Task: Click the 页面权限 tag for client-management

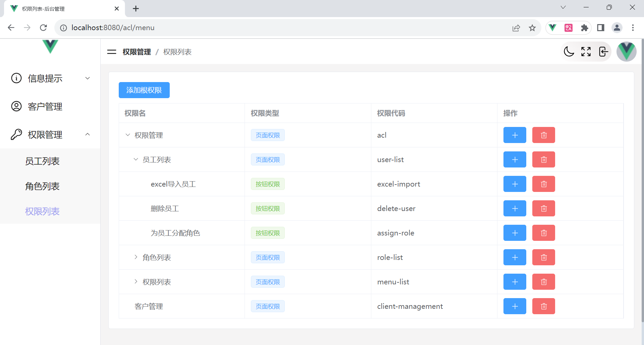Action: tap(268, 306)
